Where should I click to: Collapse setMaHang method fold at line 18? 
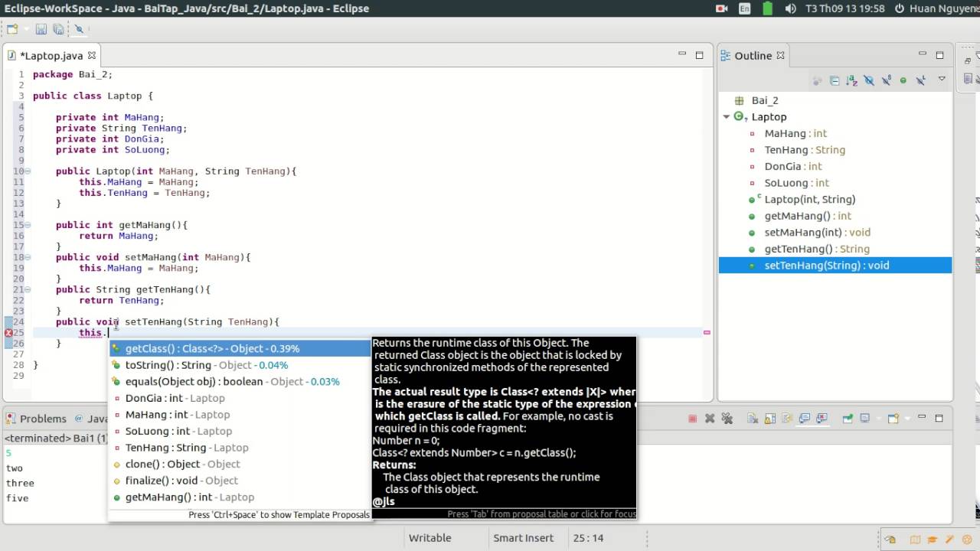(x=28, y=257)
